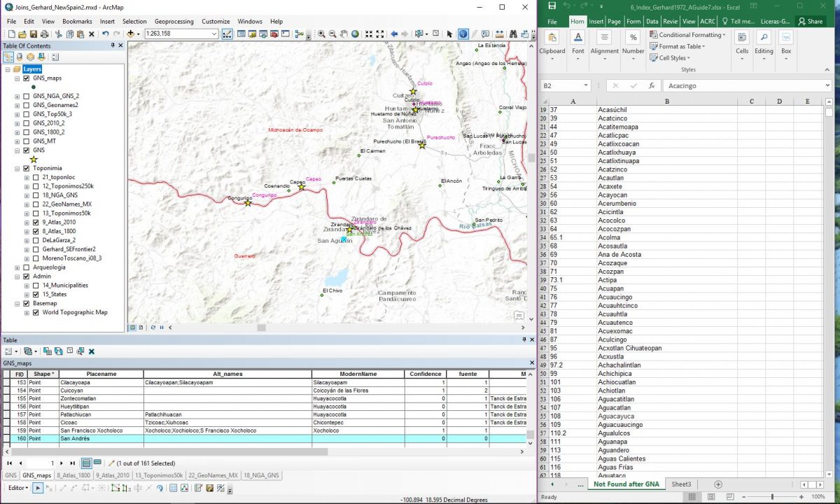Click the Share button in Excel
Viewport: 840px width, 504px height.
click(x=810, y=22)
